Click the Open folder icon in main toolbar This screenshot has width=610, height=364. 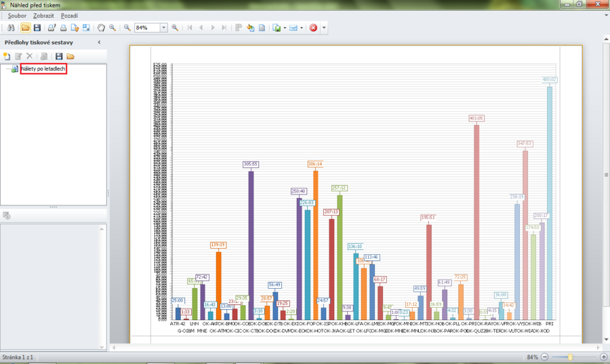[25, 28]
